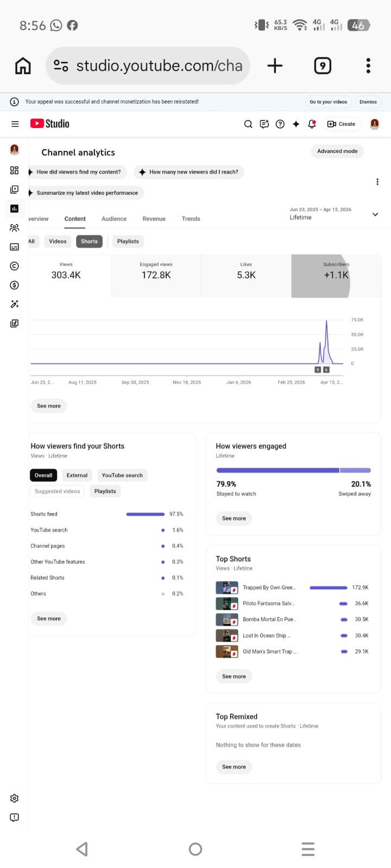Select the Videos filter chip

58,241
